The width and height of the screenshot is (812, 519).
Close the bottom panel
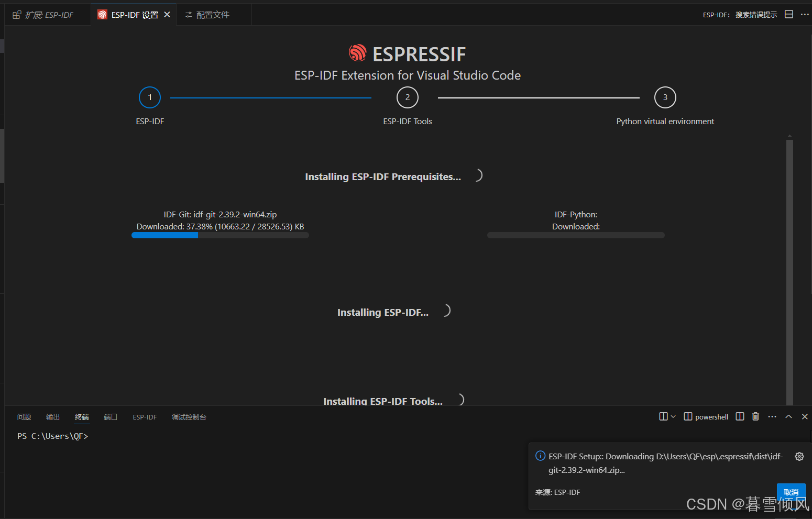tap(805, 416)
